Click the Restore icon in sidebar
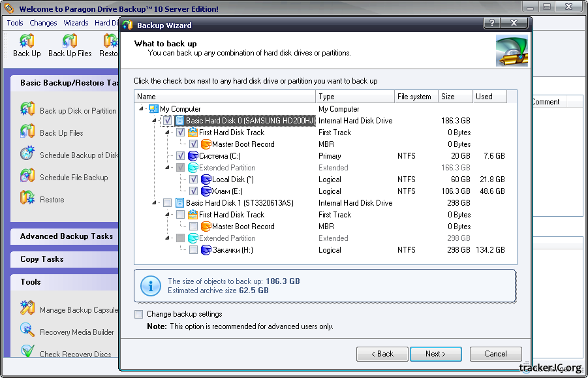Image resolution: width=588 pixels, height=378 pixels. pos(27,198)
